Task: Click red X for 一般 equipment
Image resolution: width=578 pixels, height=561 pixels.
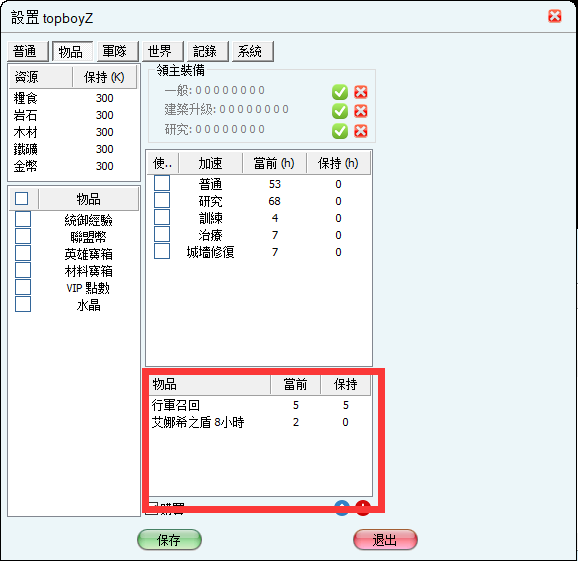Action: pyautogui.click(x=361, y=92)
